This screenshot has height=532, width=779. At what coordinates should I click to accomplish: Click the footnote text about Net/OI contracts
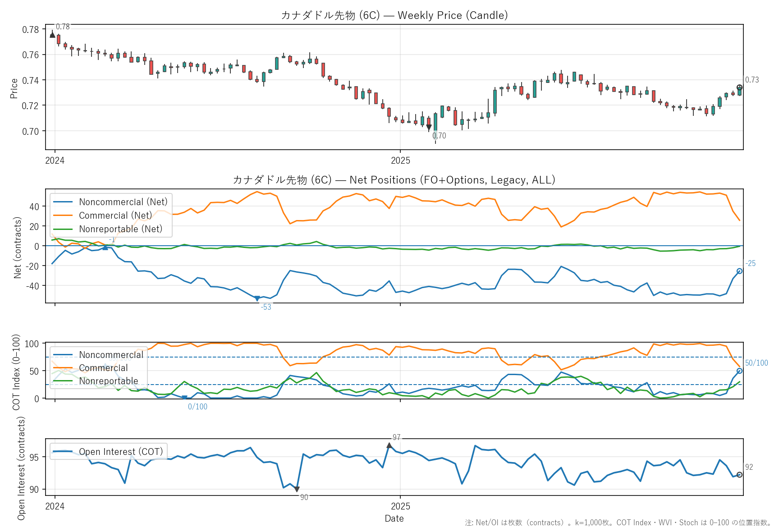point(618,523)
